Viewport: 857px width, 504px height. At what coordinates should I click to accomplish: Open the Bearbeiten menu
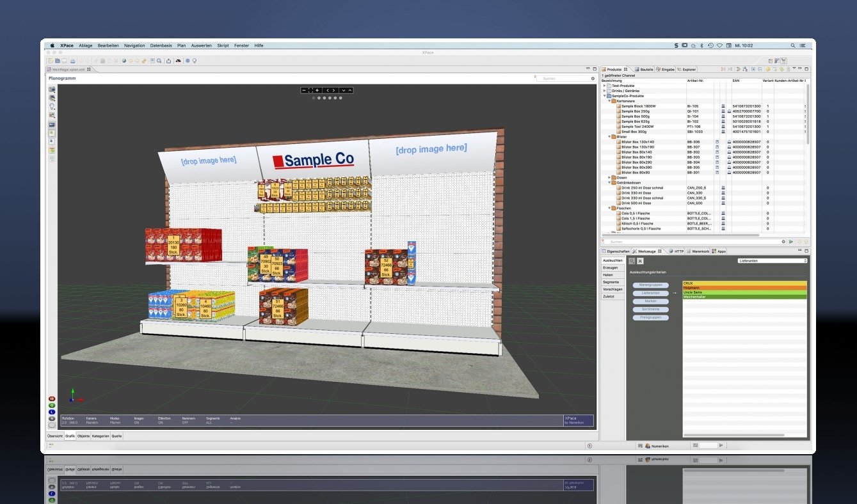point(109,46)
